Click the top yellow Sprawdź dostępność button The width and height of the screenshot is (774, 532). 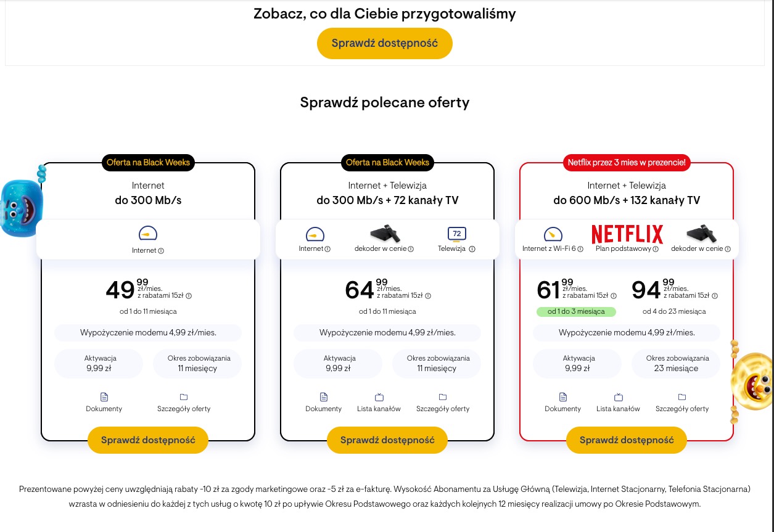point(384,43)
